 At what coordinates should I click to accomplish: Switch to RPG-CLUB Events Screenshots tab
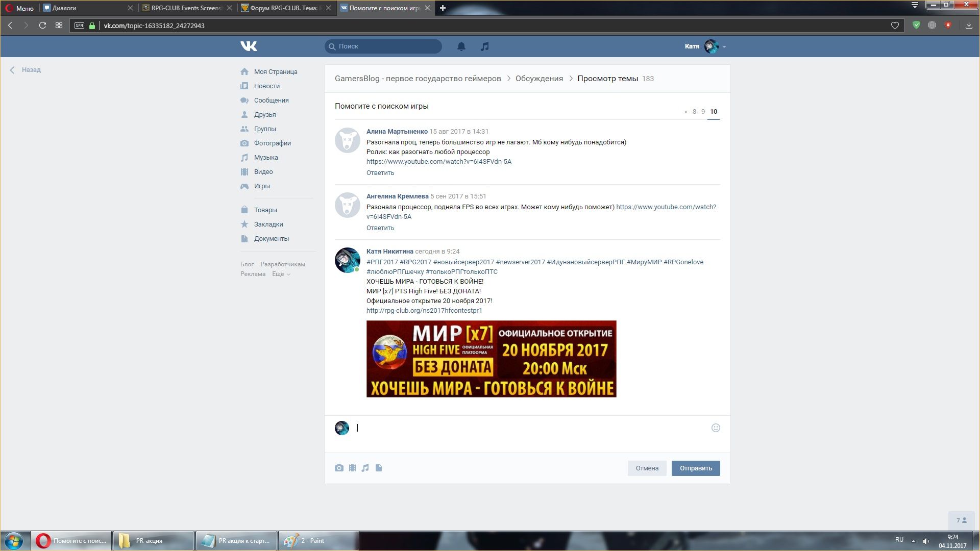[x=187, y=8]
